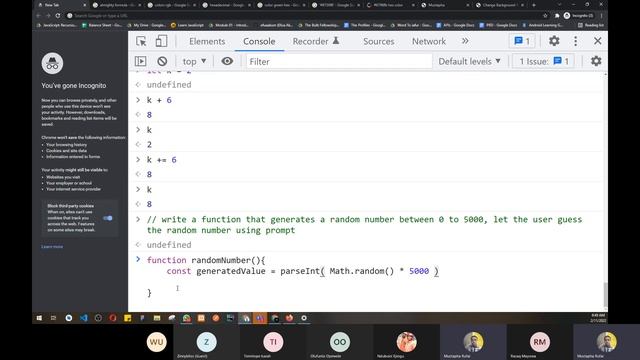The width and height of the screenshot is (640, 360).
Task: Switch to the New Tab browser tab
Action: coord(61,5)
